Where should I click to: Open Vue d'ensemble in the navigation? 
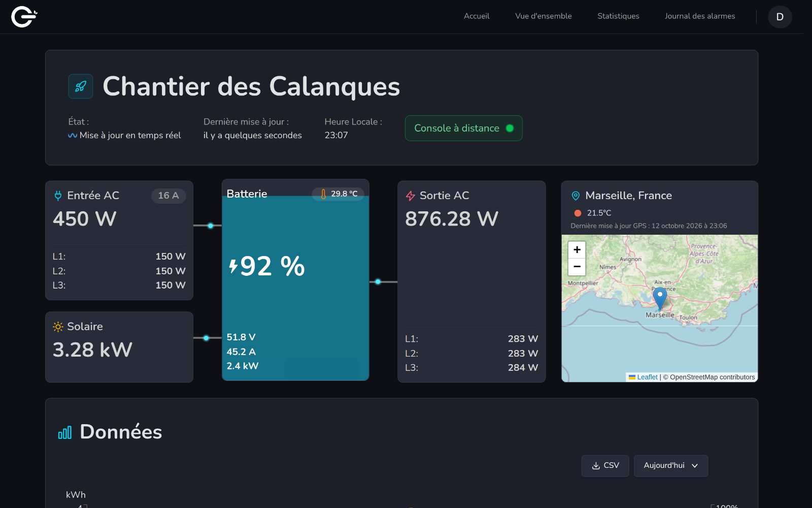coord(544,16)
